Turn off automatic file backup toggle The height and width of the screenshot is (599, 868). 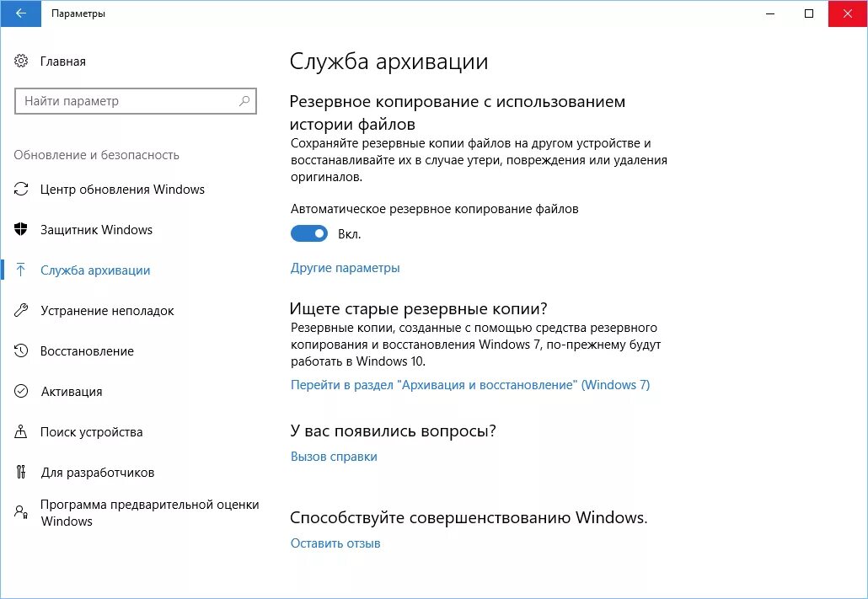click(x=309, y=234)
